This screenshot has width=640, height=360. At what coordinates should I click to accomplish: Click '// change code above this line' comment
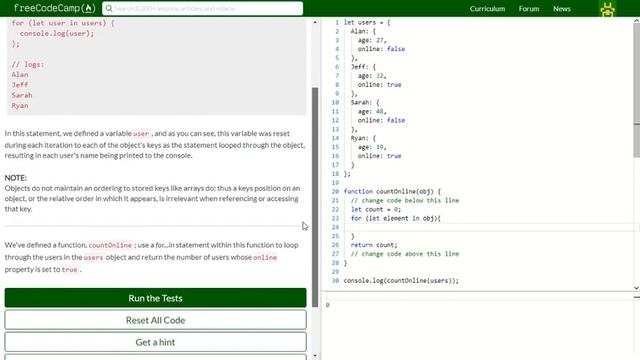click(405, 254)
